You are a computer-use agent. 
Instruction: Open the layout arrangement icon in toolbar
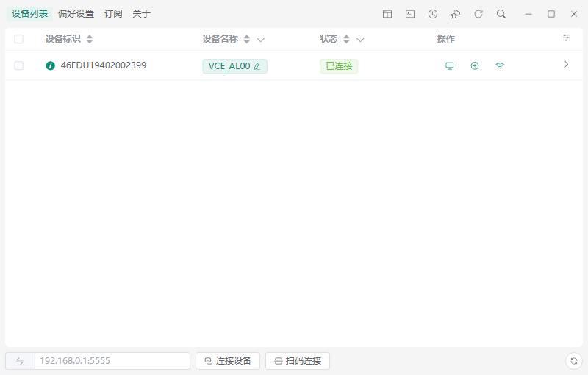coord(387,14)
